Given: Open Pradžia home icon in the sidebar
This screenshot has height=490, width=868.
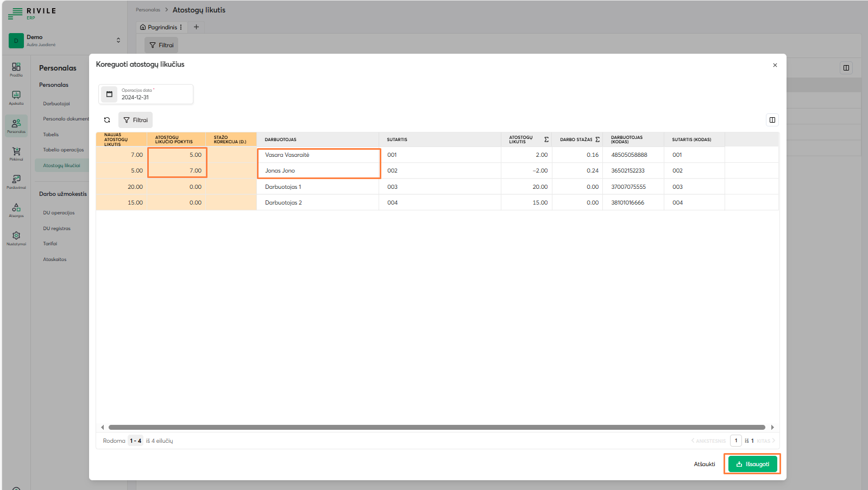Looking at the screenshot, I should coord(16,69).
